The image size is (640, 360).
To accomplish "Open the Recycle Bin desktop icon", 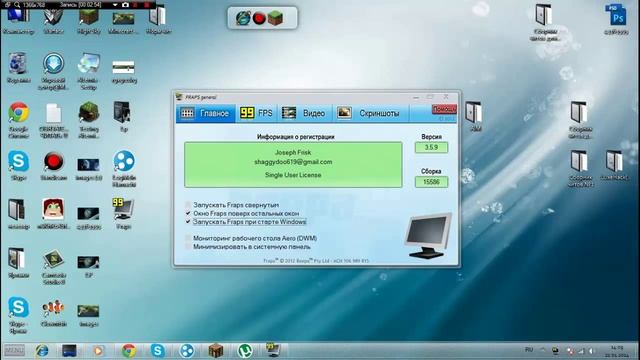I will pos(18,64).
